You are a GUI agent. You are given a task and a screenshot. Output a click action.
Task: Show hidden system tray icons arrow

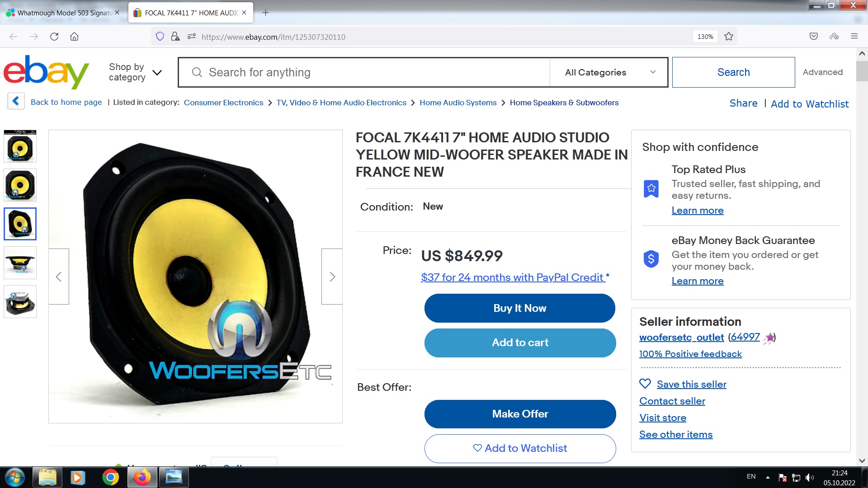(768, 477)
